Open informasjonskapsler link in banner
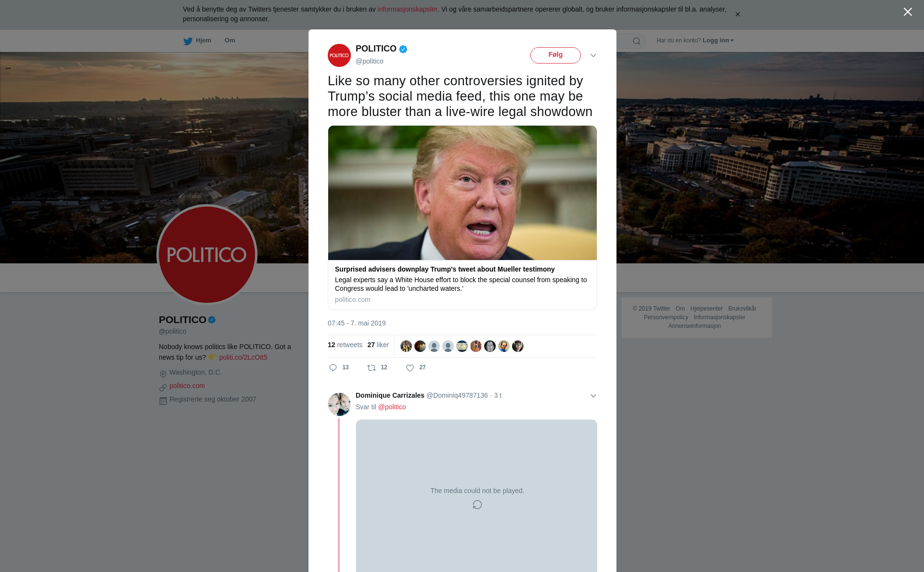 407,9
